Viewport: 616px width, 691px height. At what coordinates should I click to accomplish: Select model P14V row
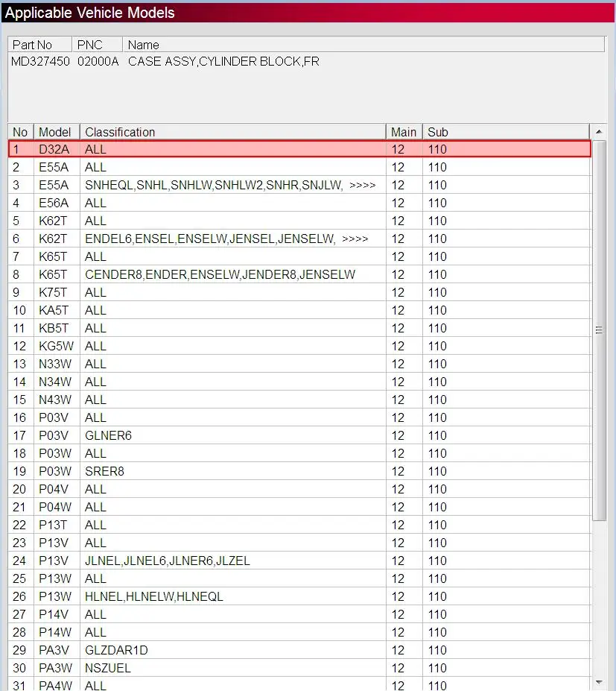299,615
